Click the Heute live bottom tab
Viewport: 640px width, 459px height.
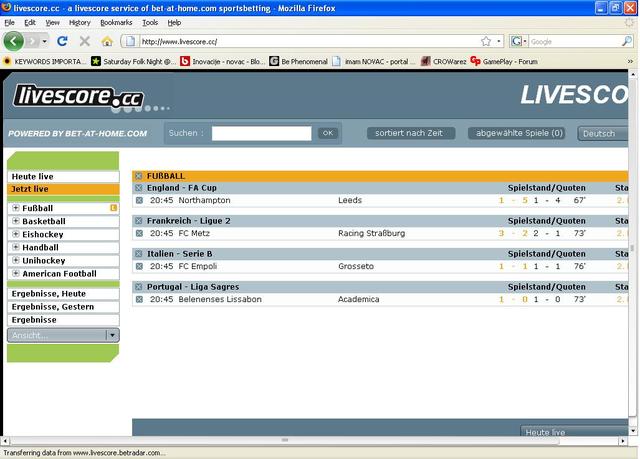point(574,431)
